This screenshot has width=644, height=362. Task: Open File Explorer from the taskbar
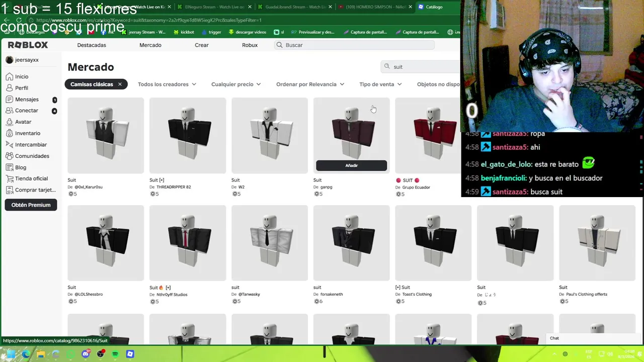(41, 354)
